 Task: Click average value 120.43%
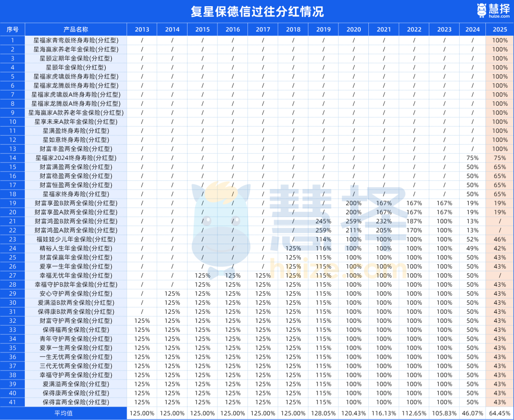(x=354, y=413)
